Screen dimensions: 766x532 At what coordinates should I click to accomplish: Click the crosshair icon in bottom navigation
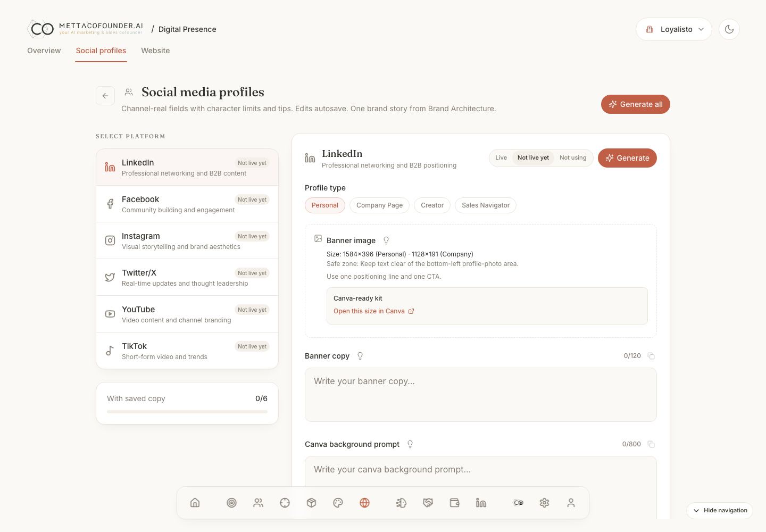coord(285,503)
